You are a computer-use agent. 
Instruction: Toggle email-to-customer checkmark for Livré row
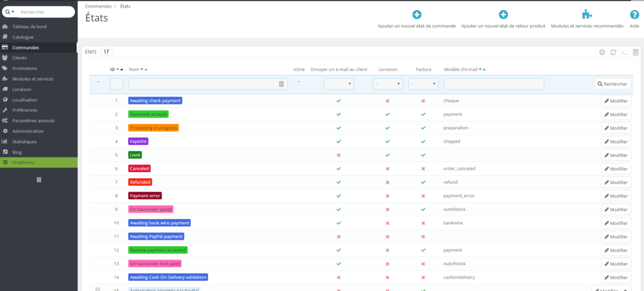tap(338, 155)
